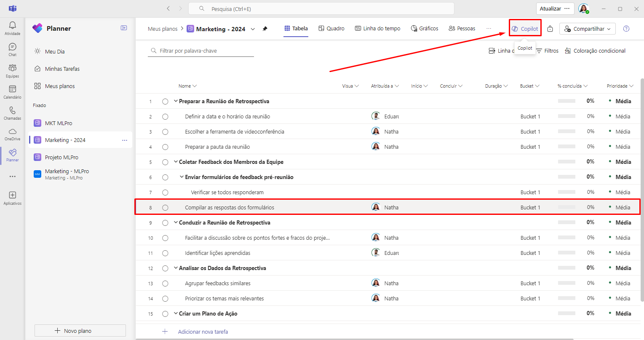
Task: Switch to the Tabela view tab
Action: point(296,28)
